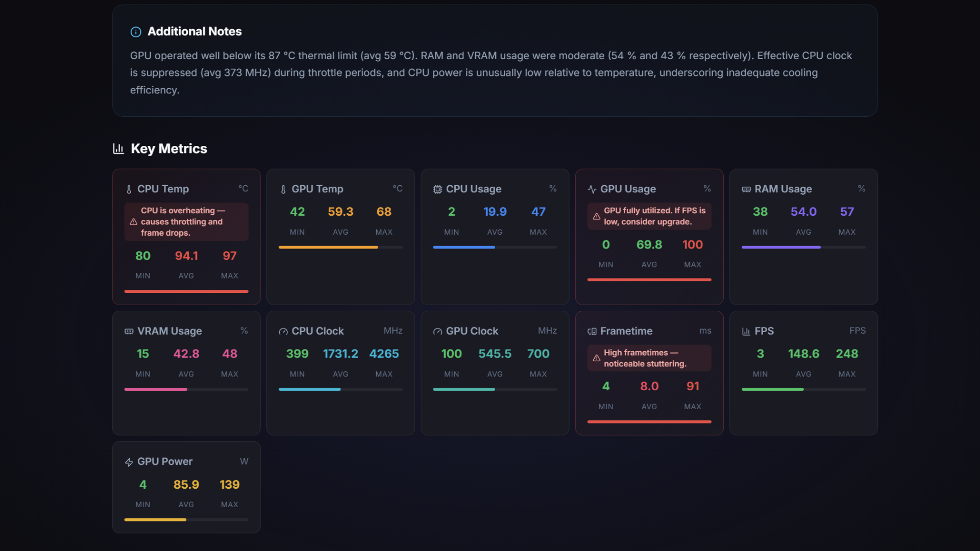Screen dimensions: 980x551
Task: Click the info icon beside Additional Notes
Action: (135, 32)
